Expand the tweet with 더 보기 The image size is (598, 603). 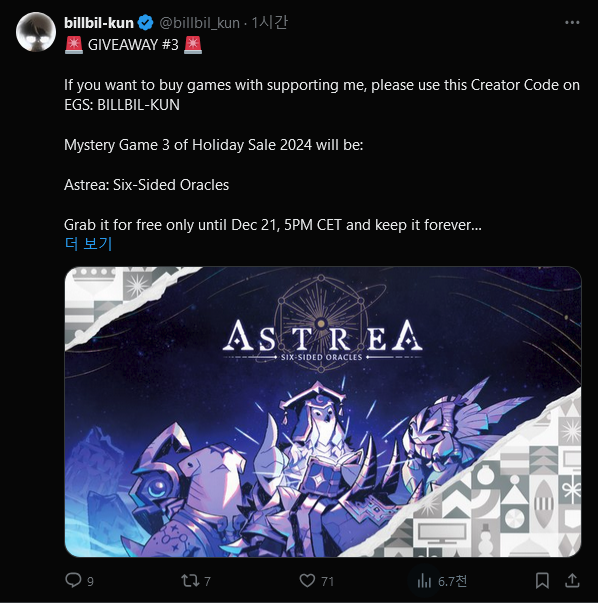click(x=88, y=243)
